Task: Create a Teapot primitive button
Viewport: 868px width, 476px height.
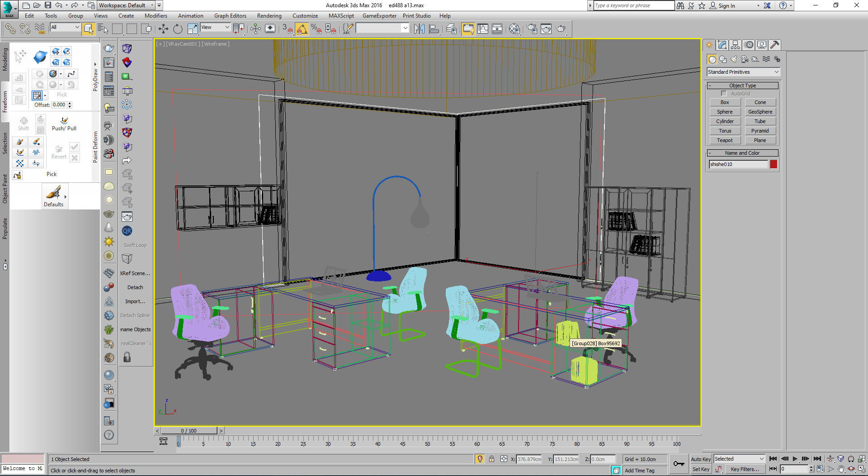Action: [x=725, y=140]
